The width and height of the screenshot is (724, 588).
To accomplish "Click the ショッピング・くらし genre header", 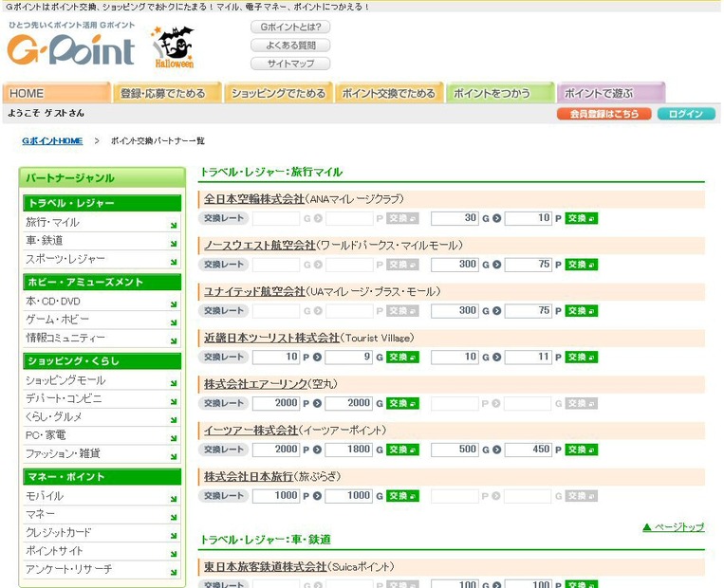I will [x=102, y=361].
